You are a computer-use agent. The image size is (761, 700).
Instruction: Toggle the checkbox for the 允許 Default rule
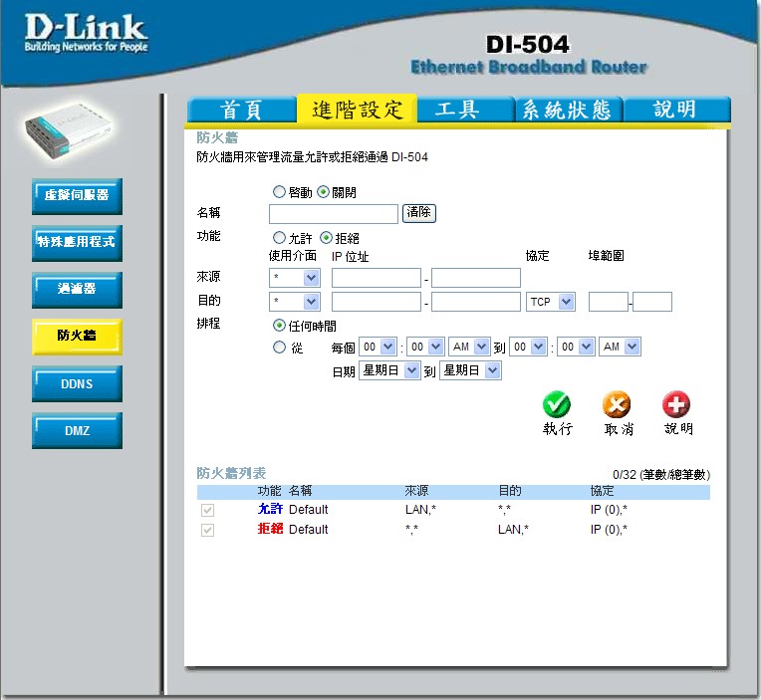207,510
